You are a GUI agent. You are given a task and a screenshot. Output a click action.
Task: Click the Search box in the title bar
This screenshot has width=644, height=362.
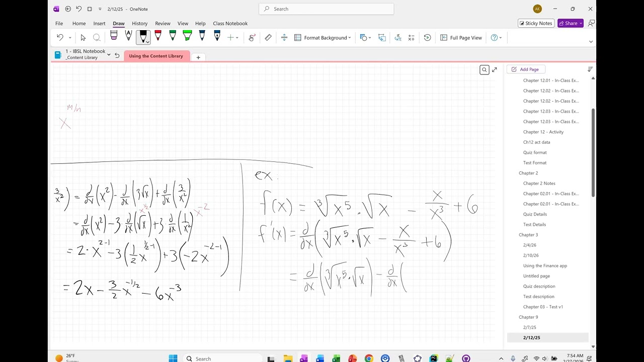click(326, 9)
